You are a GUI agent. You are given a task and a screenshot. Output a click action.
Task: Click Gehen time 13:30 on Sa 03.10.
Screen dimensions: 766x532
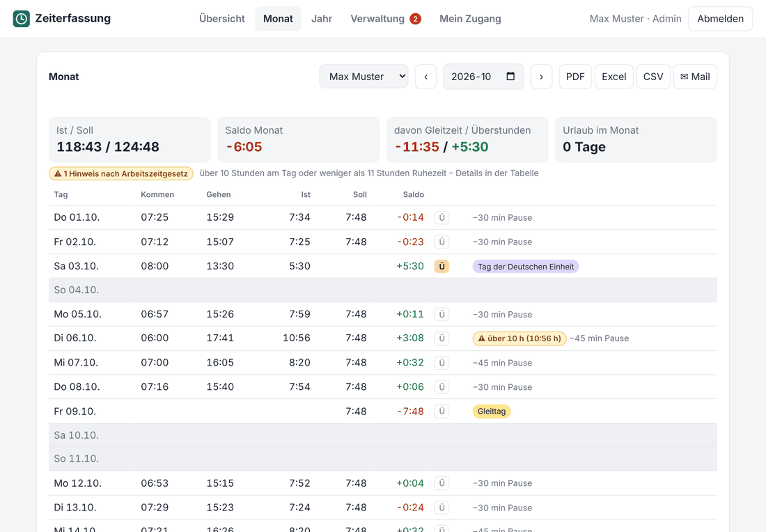(x=220, y=266)
